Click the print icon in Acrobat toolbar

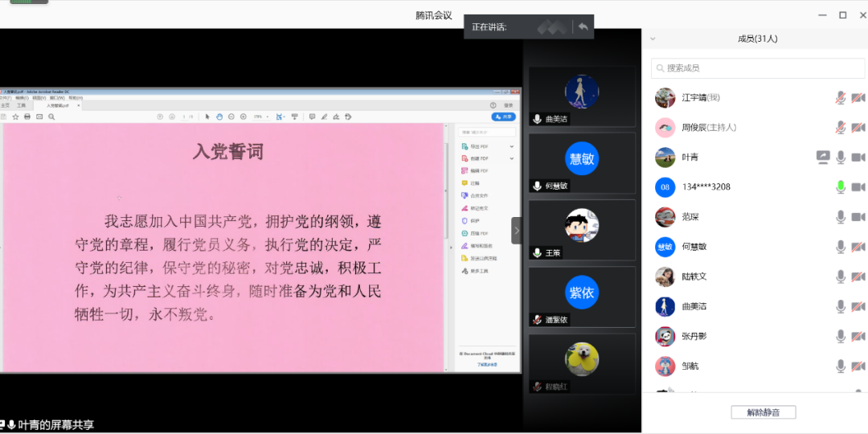(x=27, y=117)
